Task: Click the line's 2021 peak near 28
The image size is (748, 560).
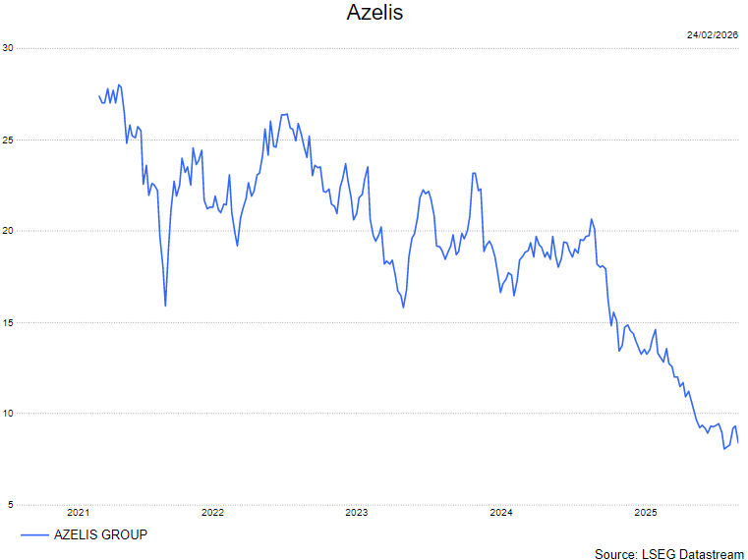Action: (119, 84)
